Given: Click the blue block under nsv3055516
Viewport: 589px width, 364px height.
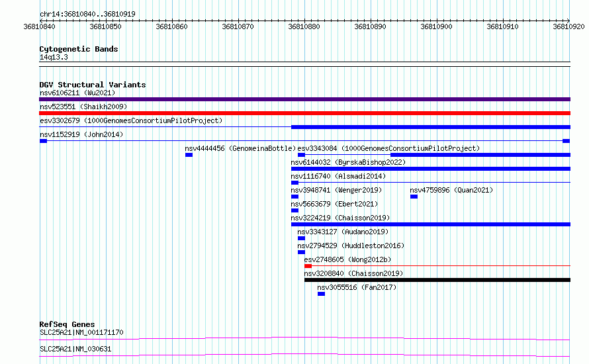Looking at the screenshot, I should point(321,294).
